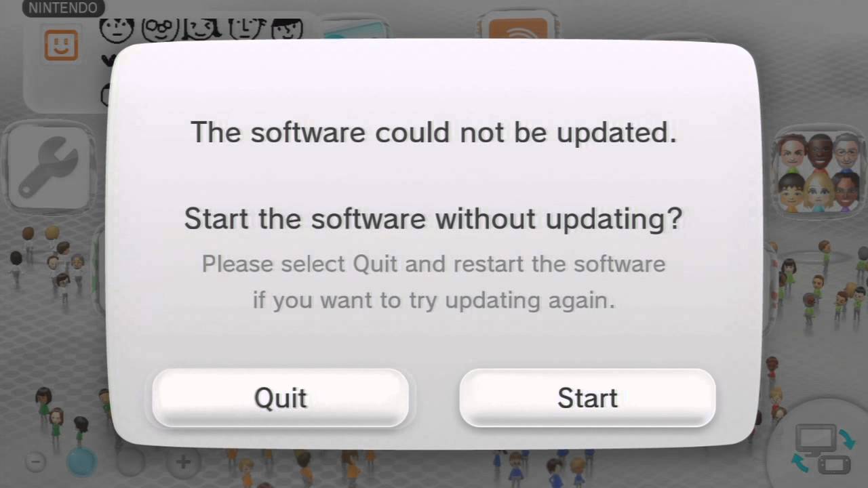The height and width of the screenshot is (488, 868).
Task: Click the Mii face with glasses
Action: (x=160, y=29)
